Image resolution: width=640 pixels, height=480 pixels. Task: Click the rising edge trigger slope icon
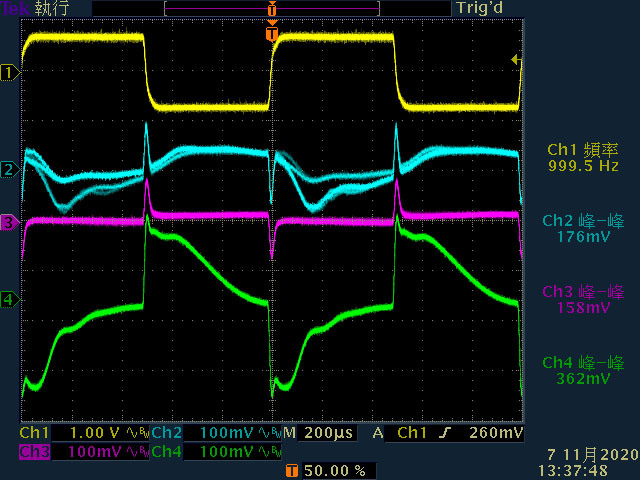pyautogui.click(x=445, y=433)
